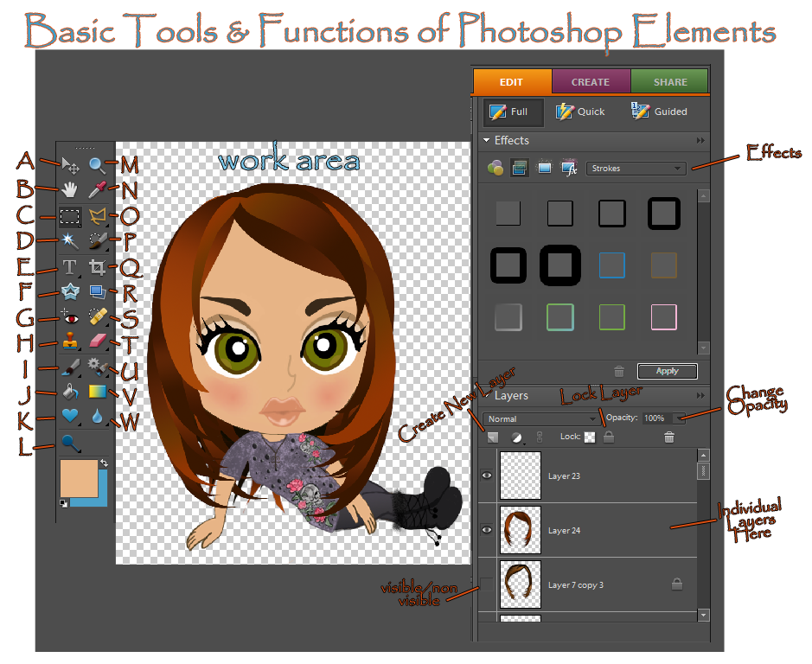Viewport: 812px width, 664px height.
Task: Open the adjustment layer menu
Action: click(517, 437)
